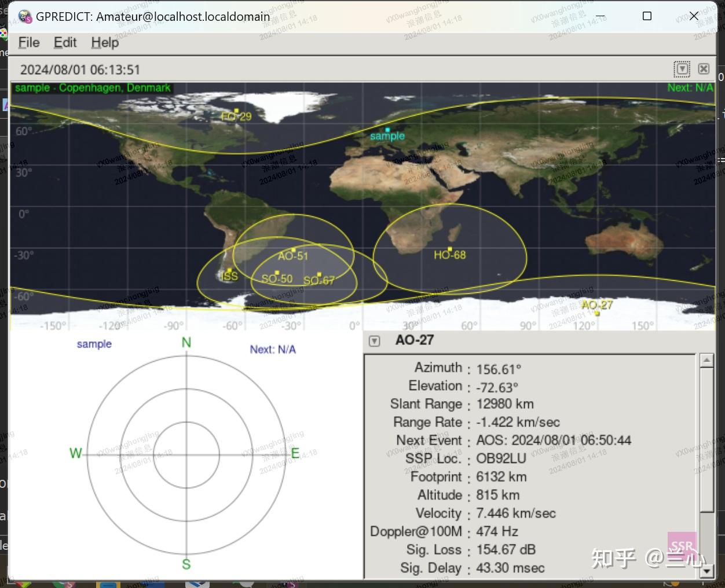Click the FO-29 satellite marker near Greenland

(x=237, y=110)
